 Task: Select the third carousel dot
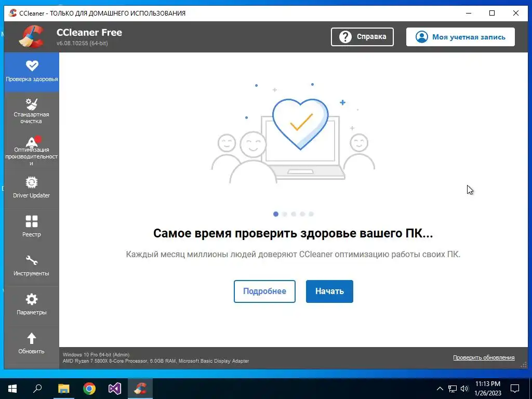tap(294, 214)
